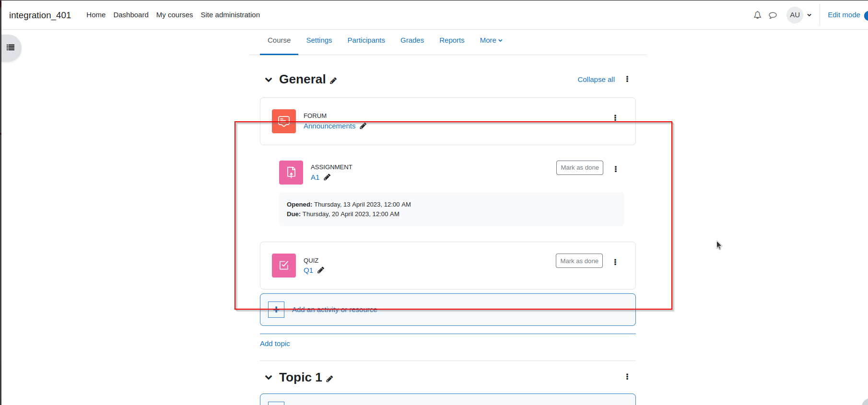Switch to the Participants tab
The height and width of the screenshot is (405, 868).
[366, 40]
